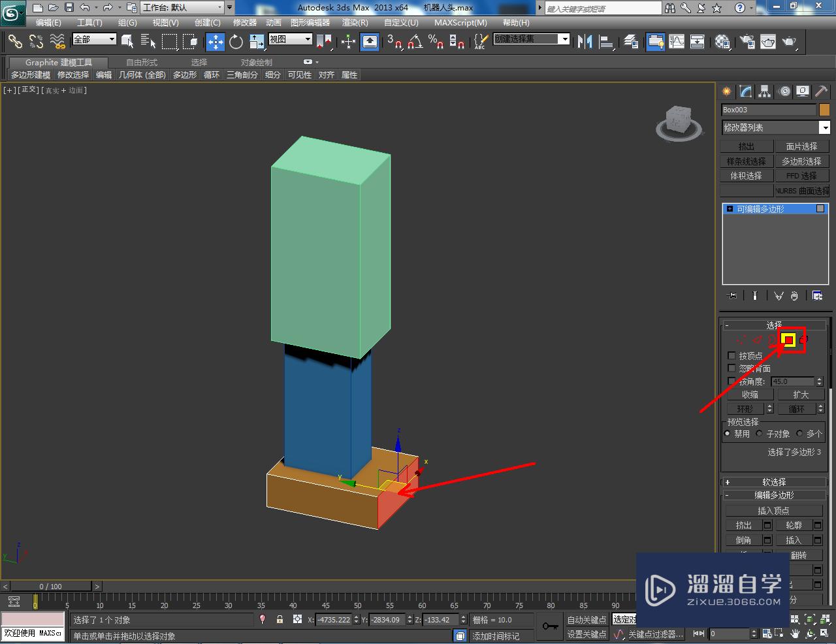
Task: Click the 收缩 button
Action: point(750,394)
